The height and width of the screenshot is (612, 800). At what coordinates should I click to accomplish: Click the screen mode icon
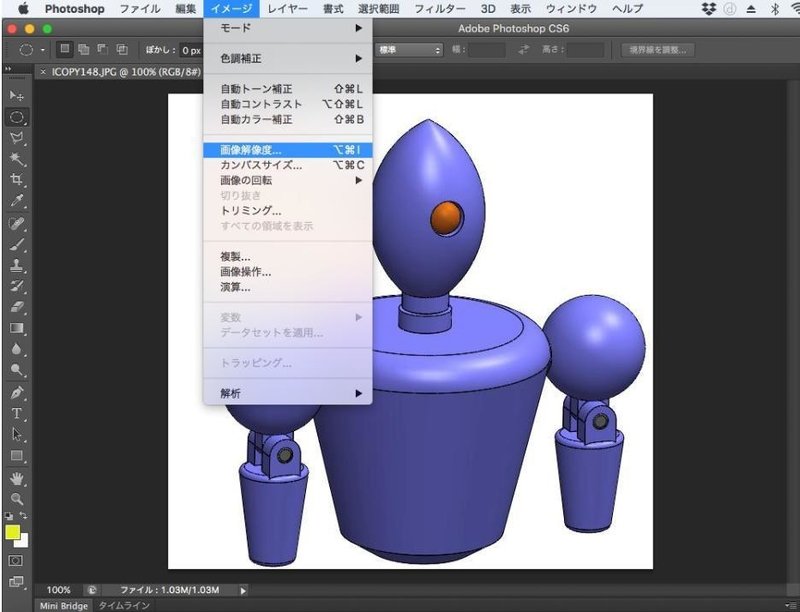click(x=16, y=581)
